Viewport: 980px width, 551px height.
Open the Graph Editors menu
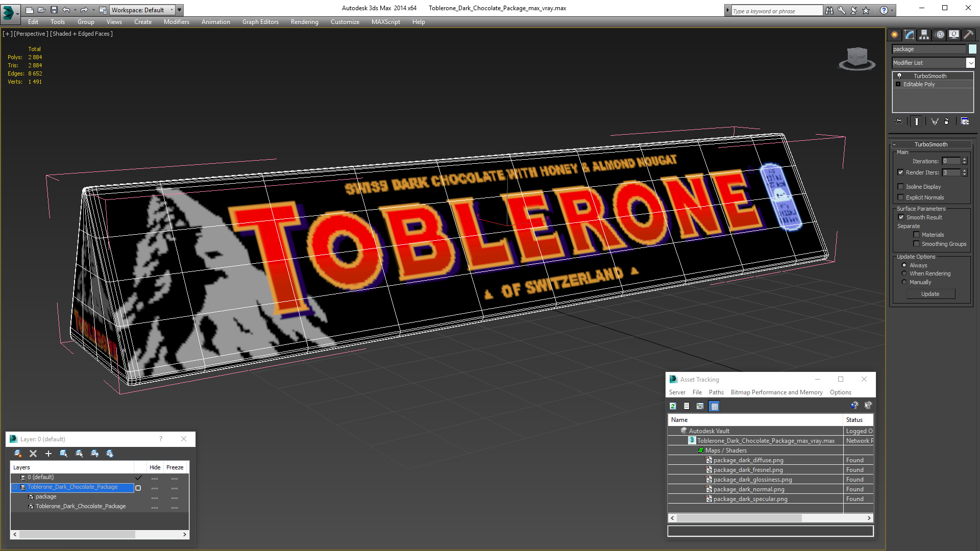coord(260,22)
